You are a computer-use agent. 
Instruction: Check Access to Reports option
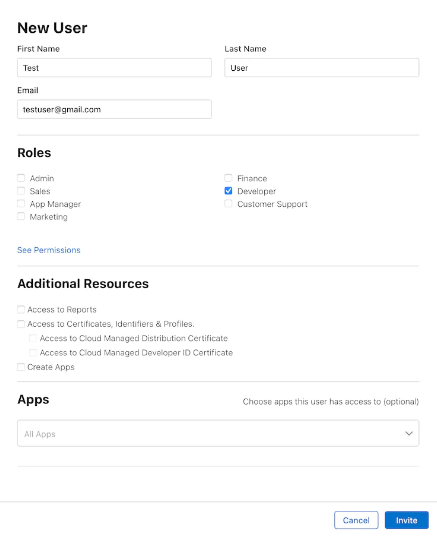pyautogui.click(x=21, y=310)
